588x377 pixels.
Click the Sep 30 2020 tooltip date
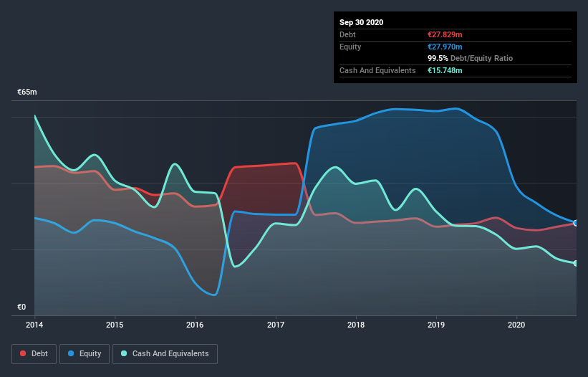[362, 22]
